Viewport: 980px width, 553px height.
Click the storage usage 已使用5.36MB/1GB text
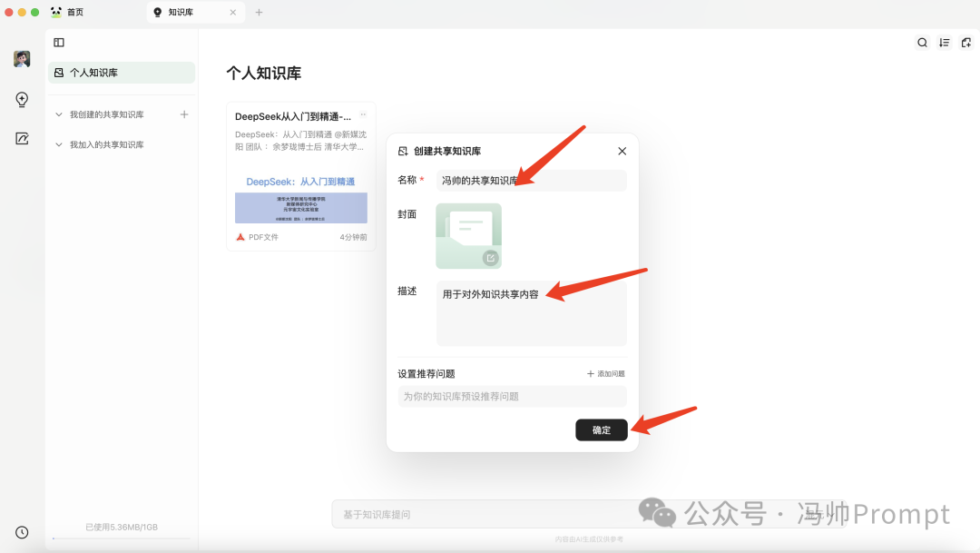click(122, 528)
